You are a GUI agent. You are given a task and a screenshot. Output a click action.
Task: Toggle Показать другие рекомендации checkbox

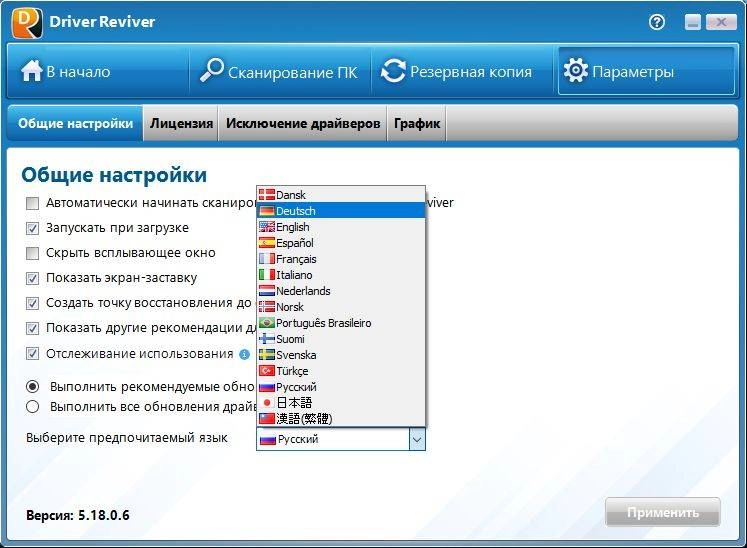(32, 328)
